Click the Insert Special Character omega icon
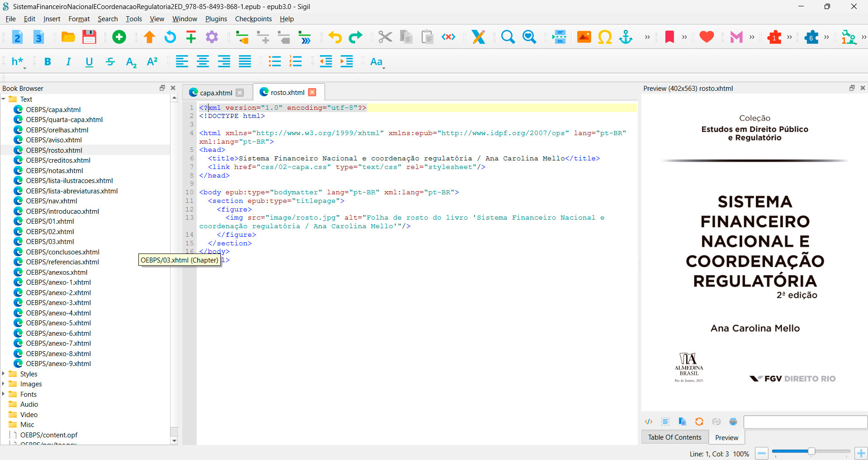The height and width of the screenshot is (460, 868). [x=605, y=37]
